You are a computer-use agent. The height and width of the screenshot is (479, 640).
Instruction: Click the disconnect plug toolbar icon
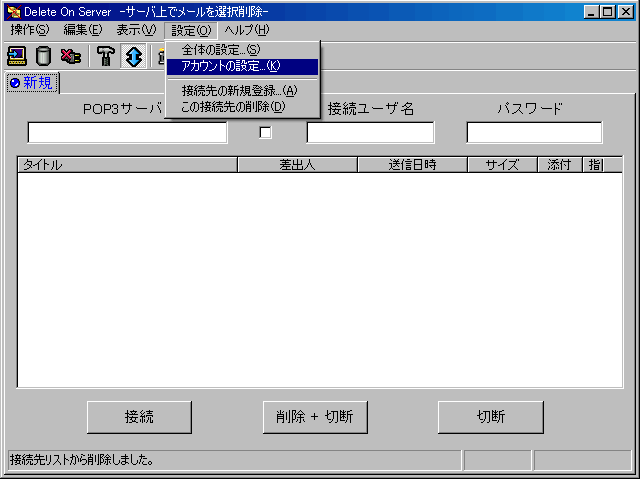coord(71,56)
